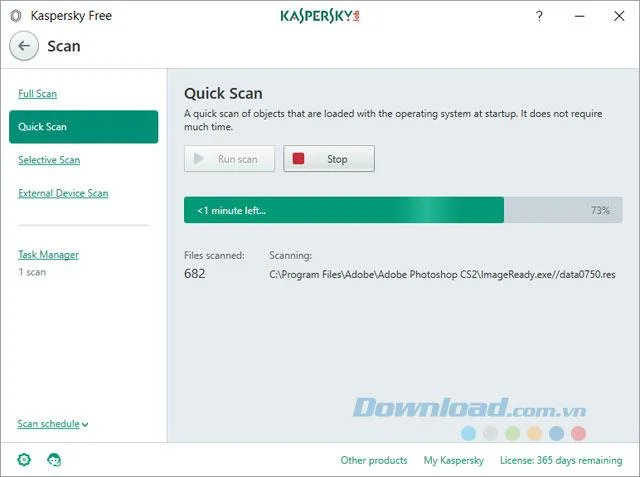Viewport: 640px width, 477px height.
Task: Click the Kaspersky shield icon in title bar
Action: 16,16
